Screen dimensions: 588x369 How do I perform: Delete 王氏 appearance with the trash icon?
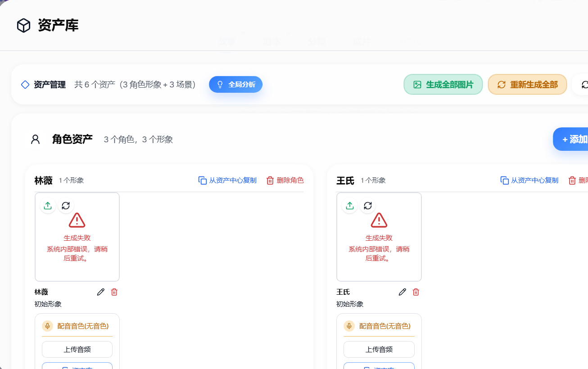[x=416, y=292]
